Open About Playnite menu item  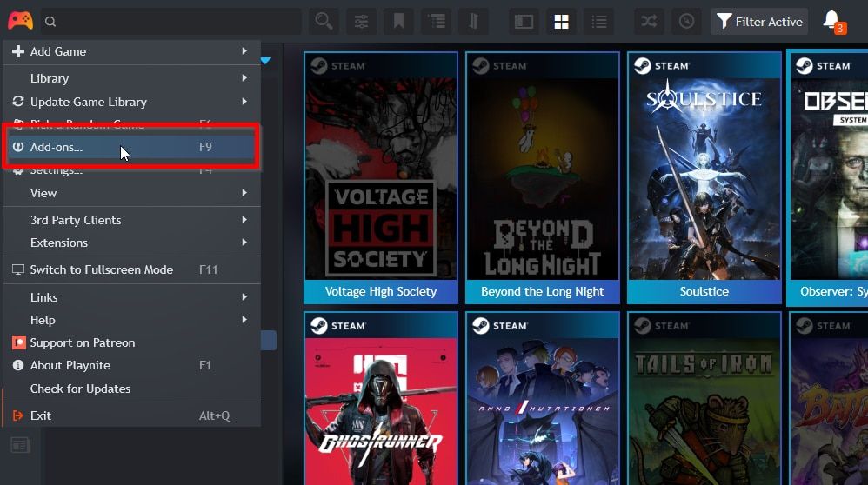point(131,366)
